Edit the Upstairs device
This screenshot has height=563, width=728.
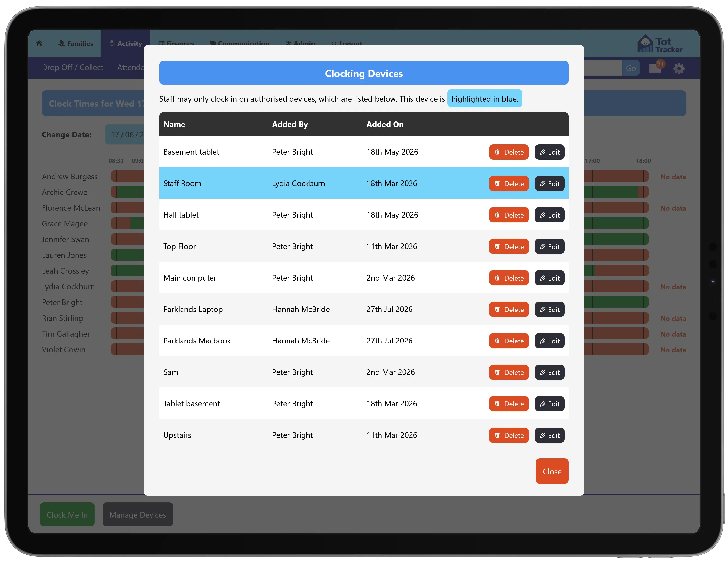[x=549, y=435]
